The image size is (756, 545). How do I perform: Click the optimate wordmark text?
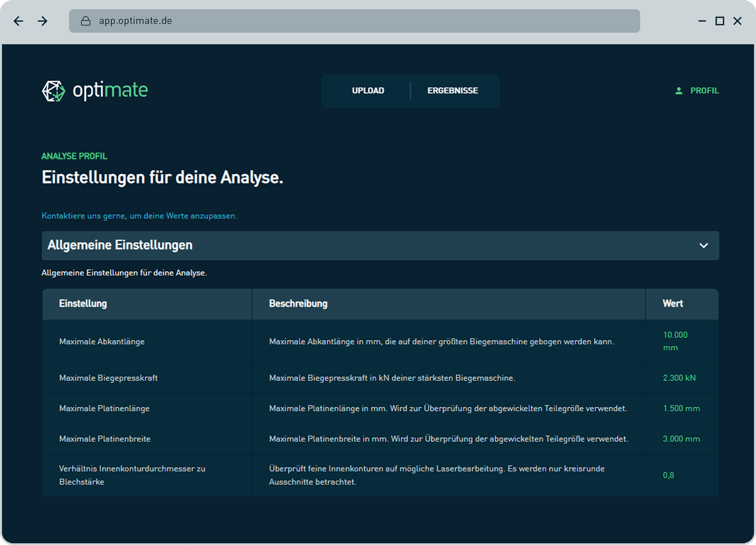[x=110, y=91]
